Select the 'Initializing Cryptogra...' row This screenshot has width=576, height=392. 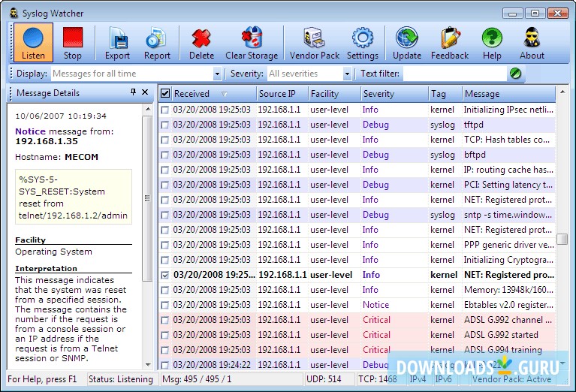point(357,260)
